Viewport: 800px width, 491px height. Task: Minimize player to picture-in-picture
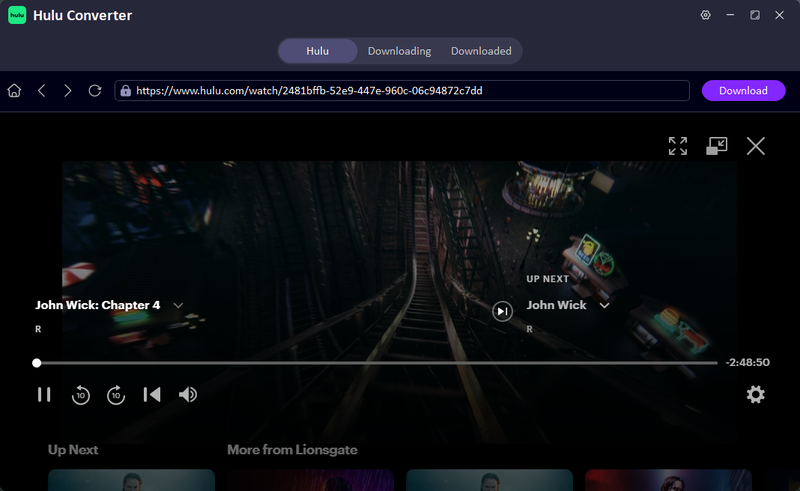(716, 146)
